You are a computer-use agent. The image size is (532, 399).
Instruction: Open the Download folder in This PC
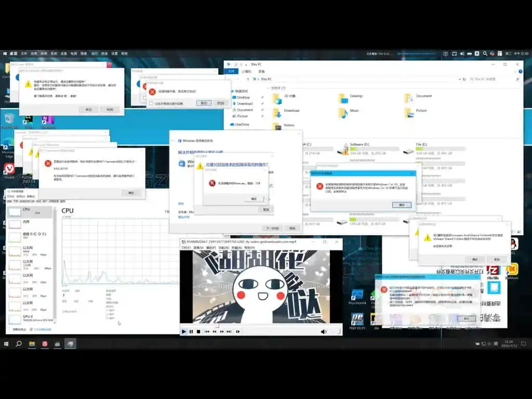[286, 112]
